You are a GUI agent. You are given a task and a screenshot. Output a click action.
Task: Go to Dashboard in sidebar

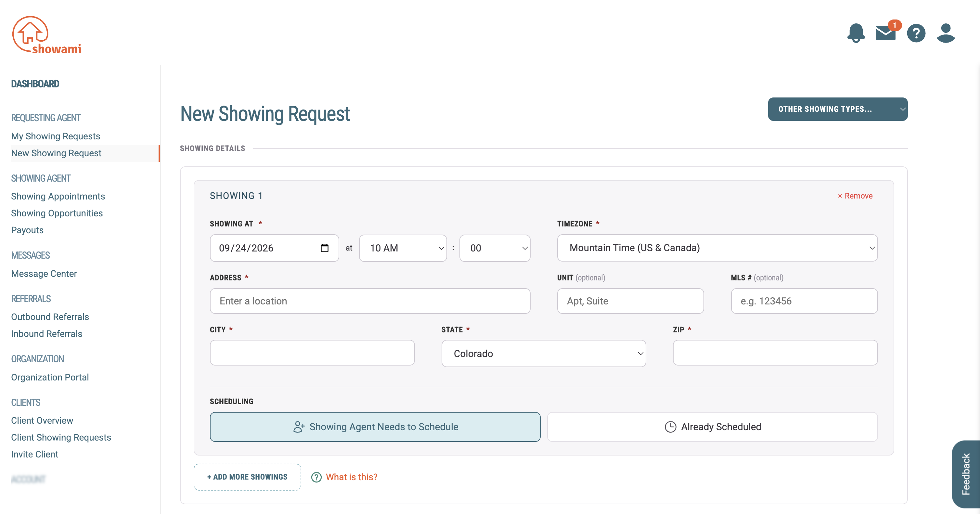tap(35, 84)
